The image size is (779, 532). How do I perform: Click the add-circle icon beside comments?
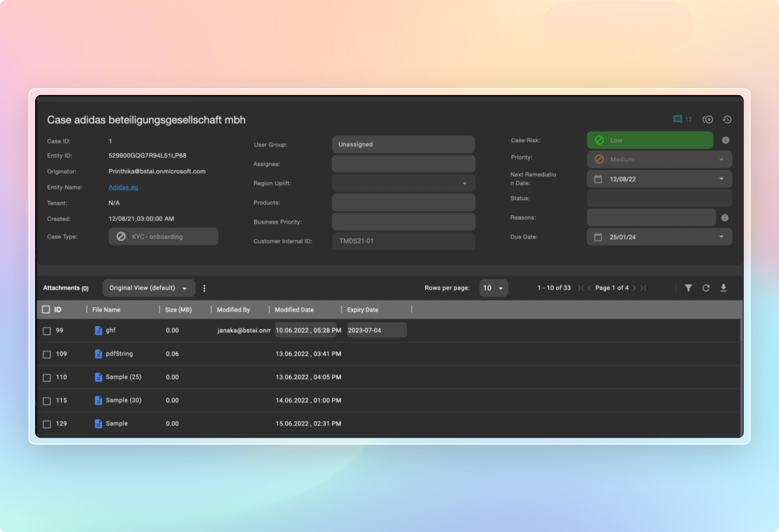click(708, 119)
